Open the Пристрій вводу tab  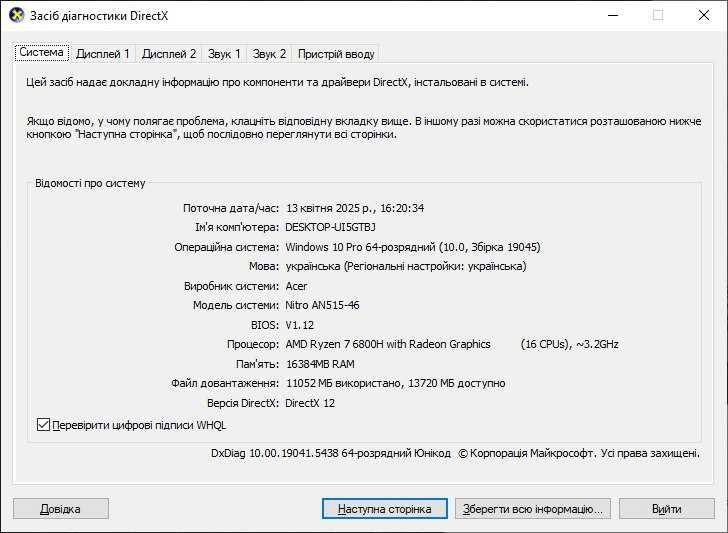[x=336, y=54]
